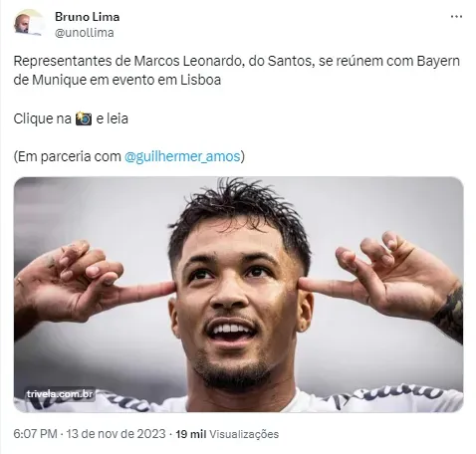
Task: Click the 6:07 PM timestamp
Action: pos(35,434)
